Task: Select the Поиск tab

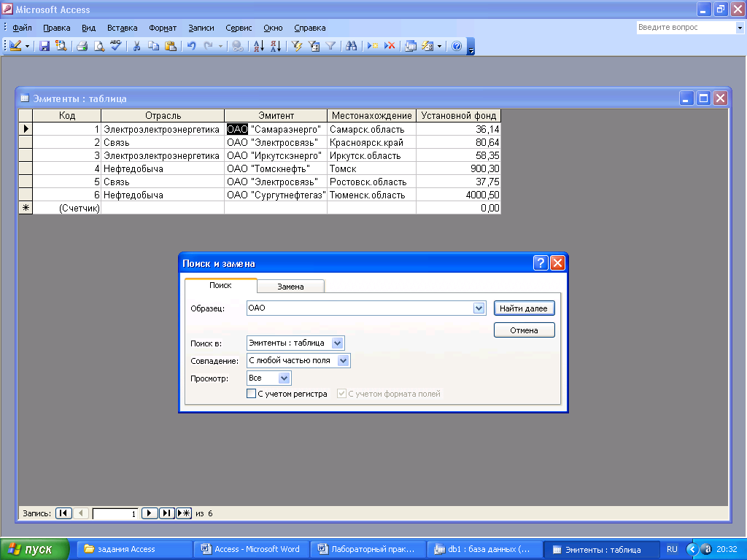Action: point(220,285)
